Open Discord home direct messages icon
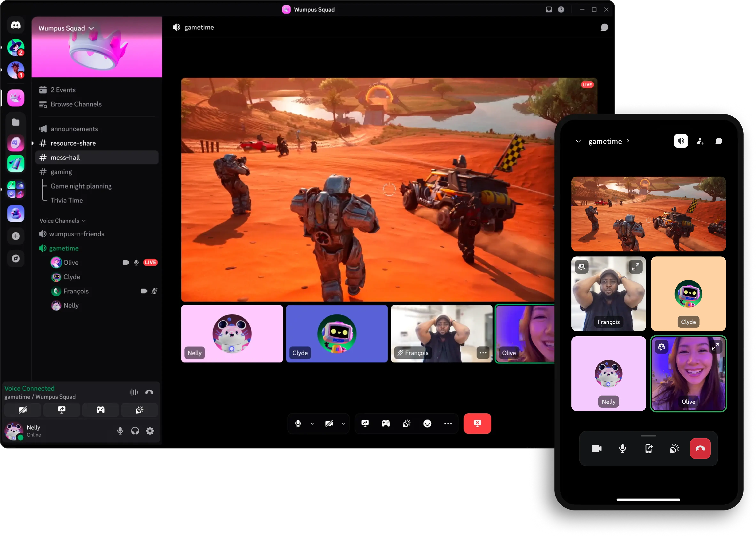 [x=16, y=25]
